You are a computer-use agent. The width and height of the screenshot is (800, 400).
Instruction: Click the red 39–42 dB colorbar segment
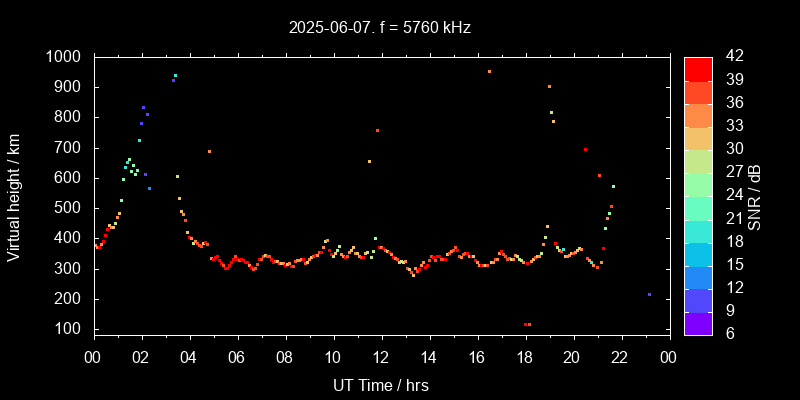point(698,68)
